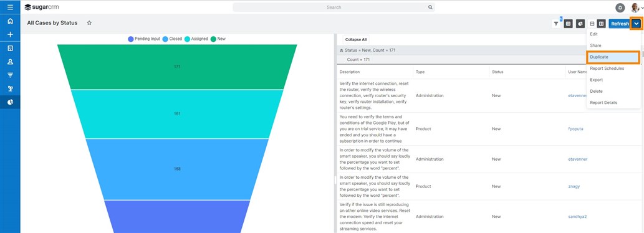Toggle Assigned legend item
This screenshot has width=644, height=233.
point(196,39)
